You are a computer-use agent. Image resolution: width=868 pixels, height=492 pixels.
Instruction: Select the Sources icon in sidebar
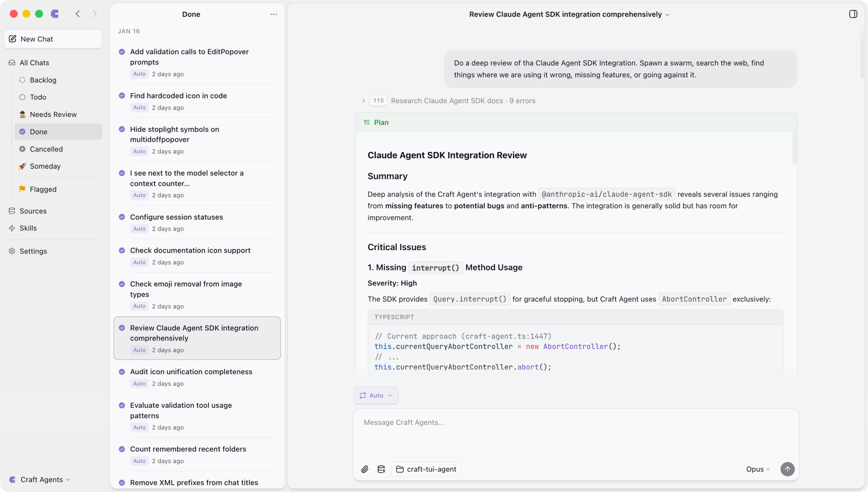(12, 211)
